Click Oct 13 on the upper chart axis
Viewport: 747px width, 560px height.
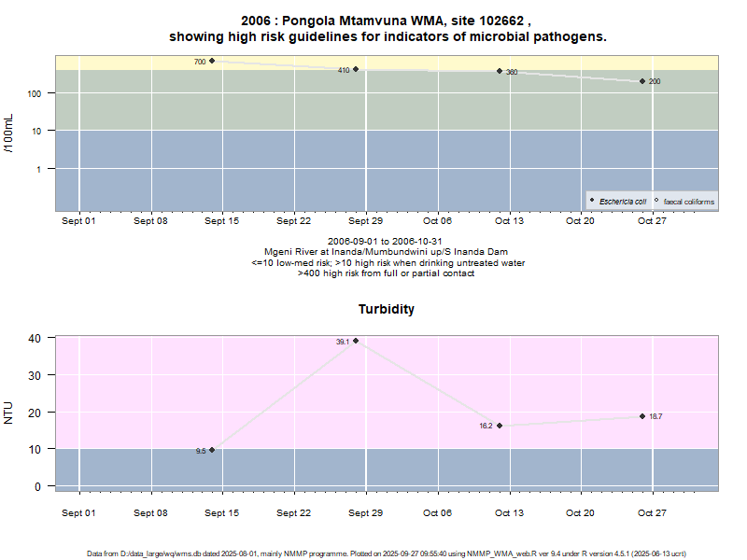point(509,221)
